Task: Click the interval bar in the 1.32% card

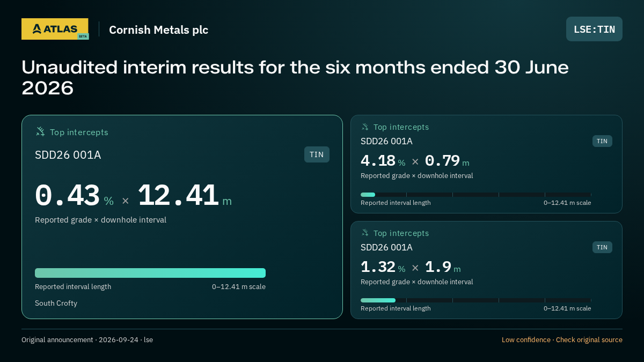Action: (476, 300)
